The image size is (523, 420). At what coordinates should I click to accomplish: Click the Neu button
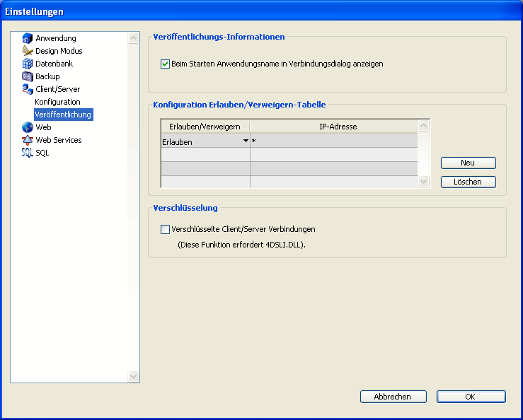coord(468,163)
